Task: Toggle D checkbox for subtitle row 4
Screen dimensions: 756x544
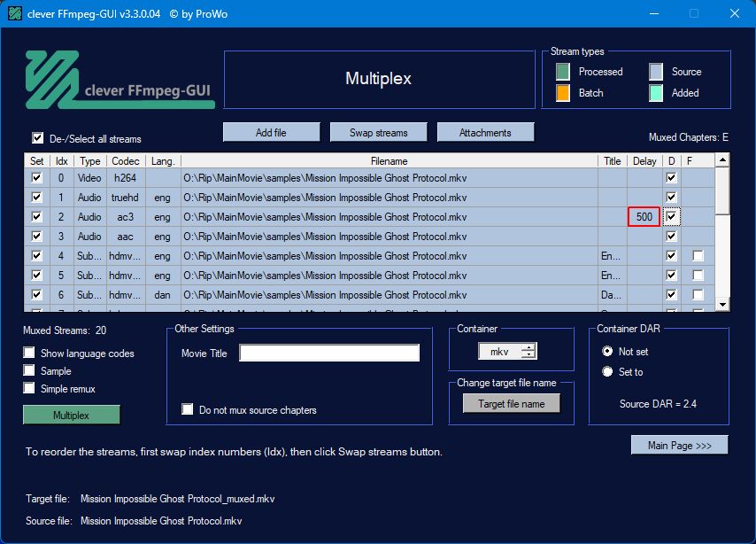Action: tap(671, 255)
